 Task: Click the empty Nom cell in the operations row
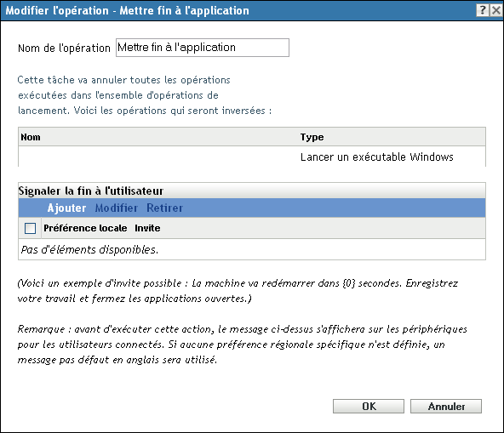159,157
